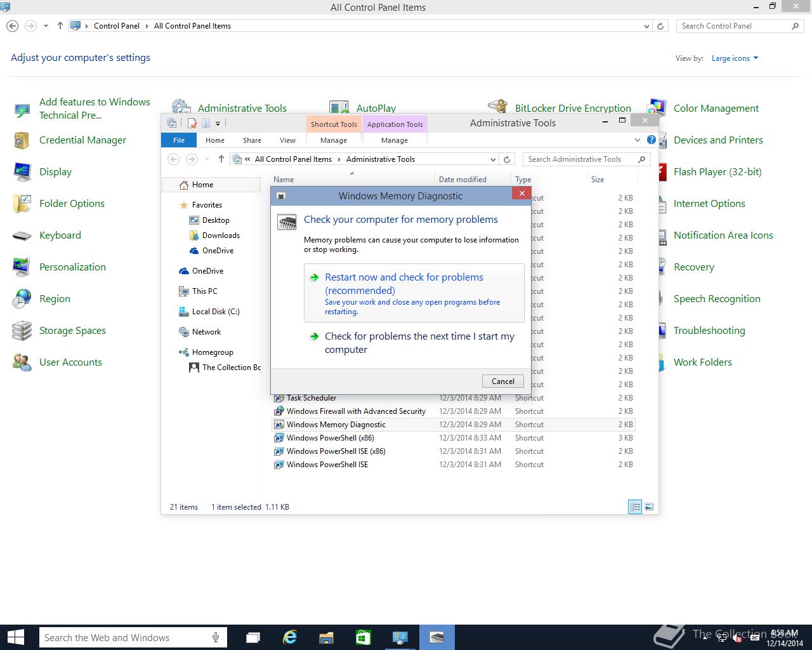Open Administrative Tools address bar dropdown
812x650 pixels.
pyautogui.click(x=493, y=159)
